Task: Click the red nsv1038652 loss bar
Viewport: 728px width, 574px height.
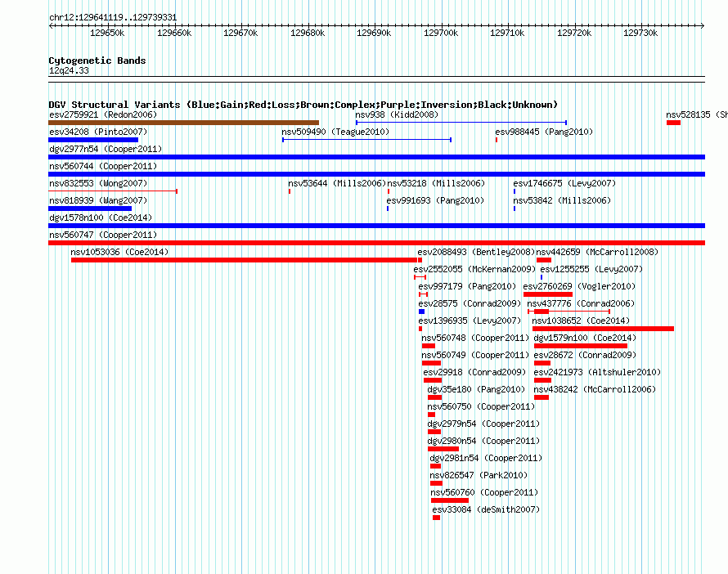Action: click(603, 329)
